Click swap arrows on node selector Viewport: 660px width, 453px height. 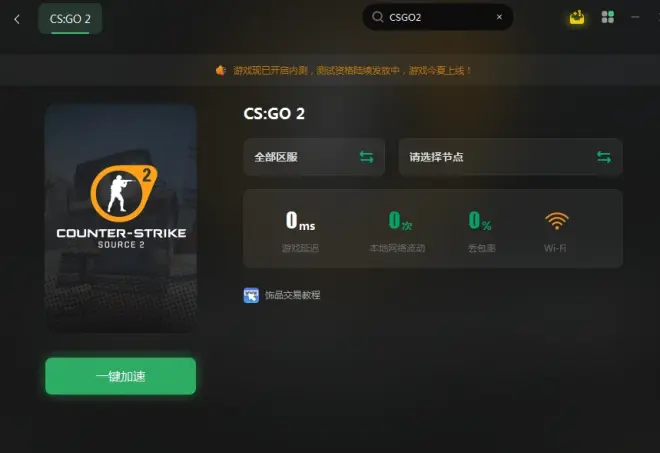(x=604, y=157)
